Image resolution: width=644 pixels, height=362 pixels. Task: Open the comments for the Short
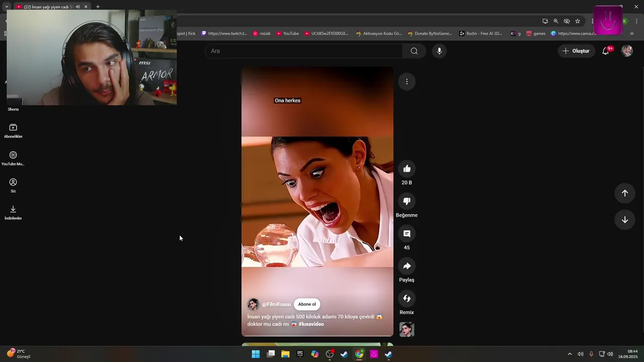(407, 234)
